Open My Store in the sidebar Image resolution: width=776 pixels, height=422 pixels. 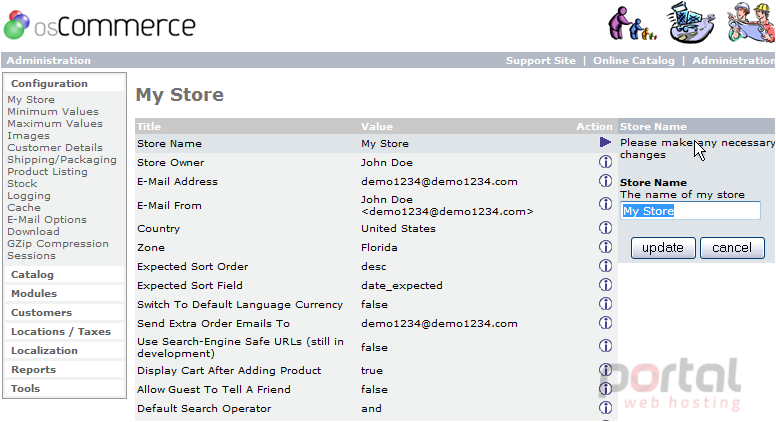pyautogui.click(x=31, y=99)
